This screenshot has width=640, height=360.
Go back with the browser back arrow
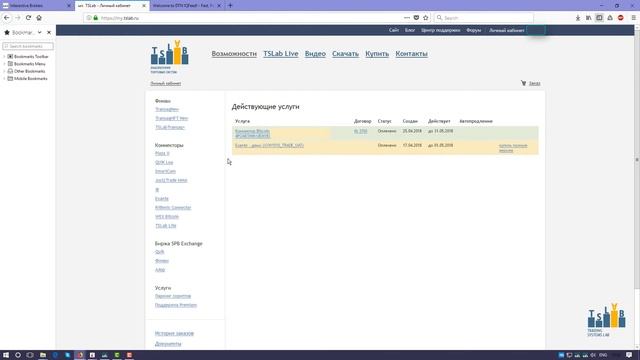tap(7, 18)
